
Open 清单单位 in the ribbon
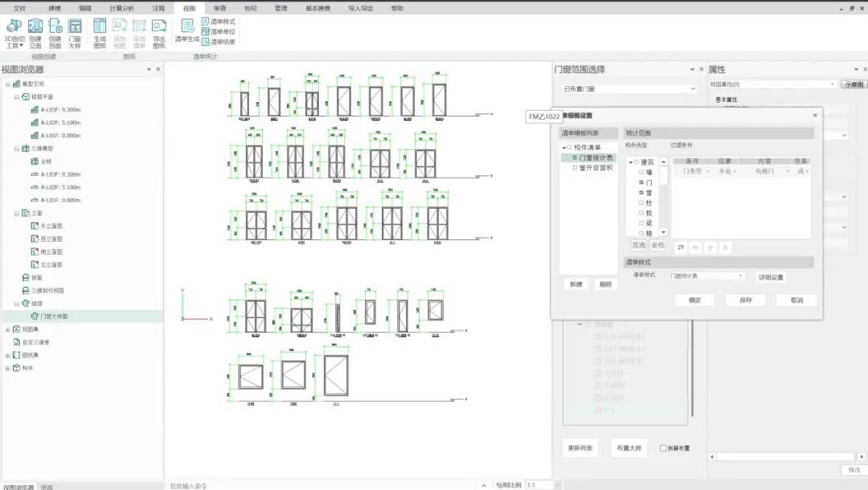[218, 31]
